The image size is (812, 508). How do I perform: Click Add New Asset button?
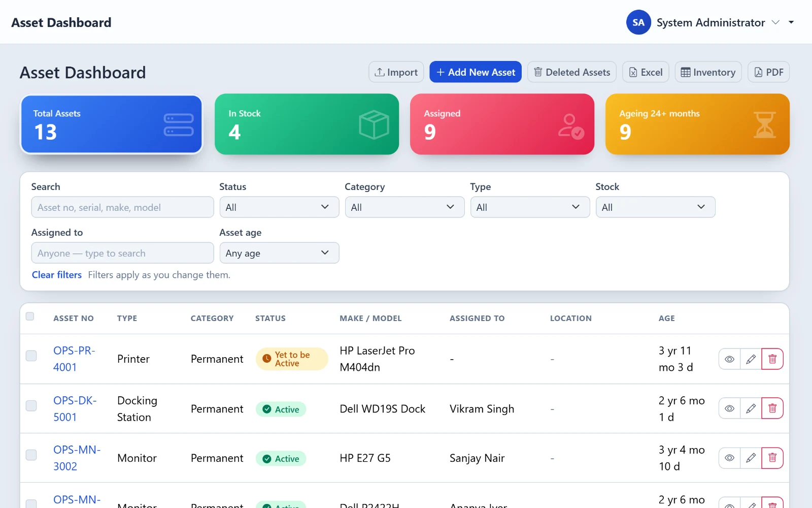pyautogui.click(x=476, y=72)
